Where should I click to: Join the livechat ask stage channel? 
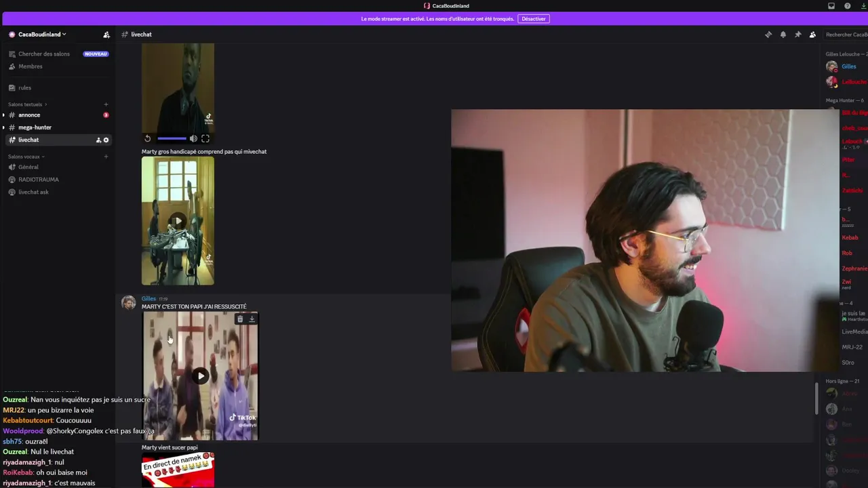33,192
